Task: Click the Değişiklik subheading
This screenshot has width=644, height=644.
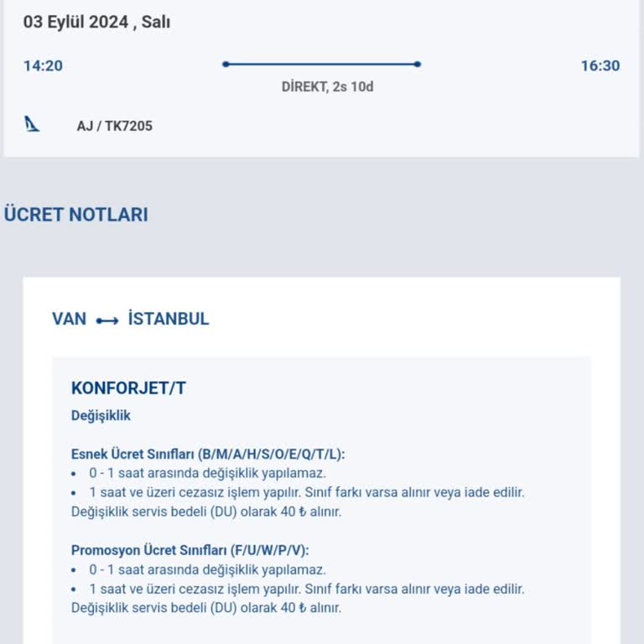Action: click(101, 415)
